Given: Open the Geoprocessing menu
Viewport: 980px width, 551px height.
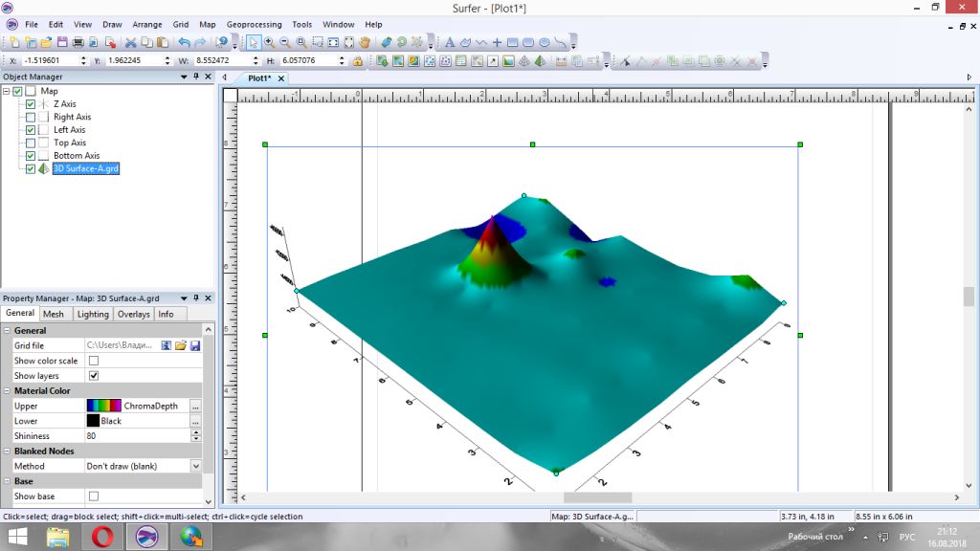Looking at the screenshot, I should 255,24.
